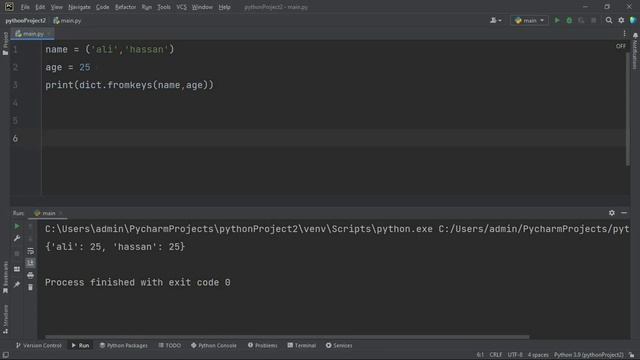Open the main run configuration dropdown
Image resolution: width=640 pixels, height=360 pixels.
point(529,20)
